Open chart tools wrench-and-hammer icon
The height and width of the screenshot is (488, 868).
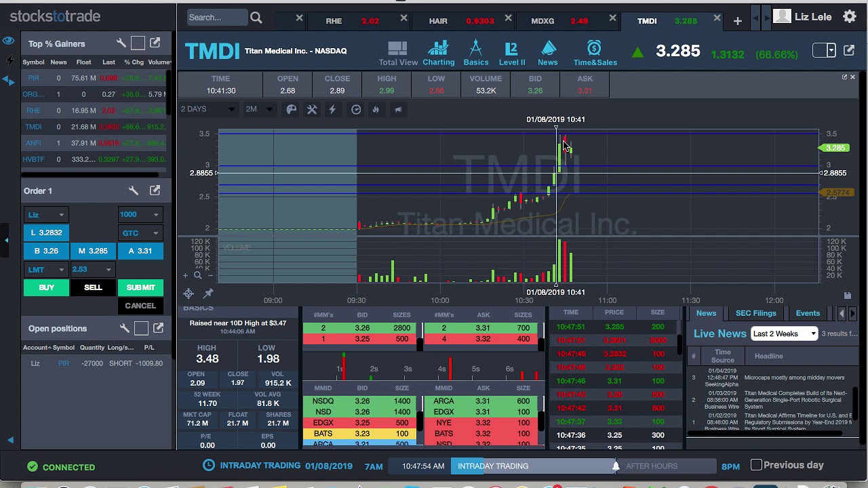click(x=312, y=110)
